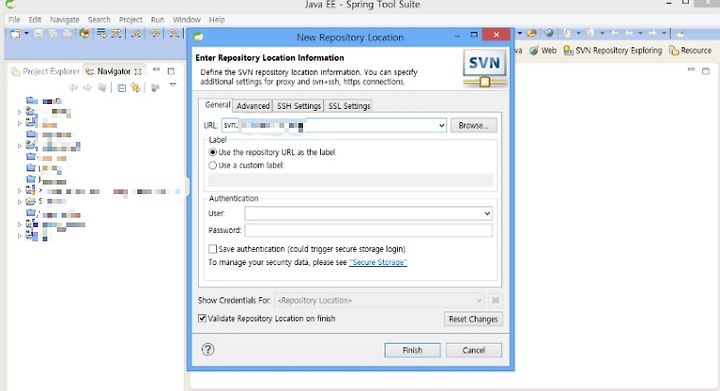Click Navigator back arrow icon
Screen dimensions: 720x391
tap(73, 87)
